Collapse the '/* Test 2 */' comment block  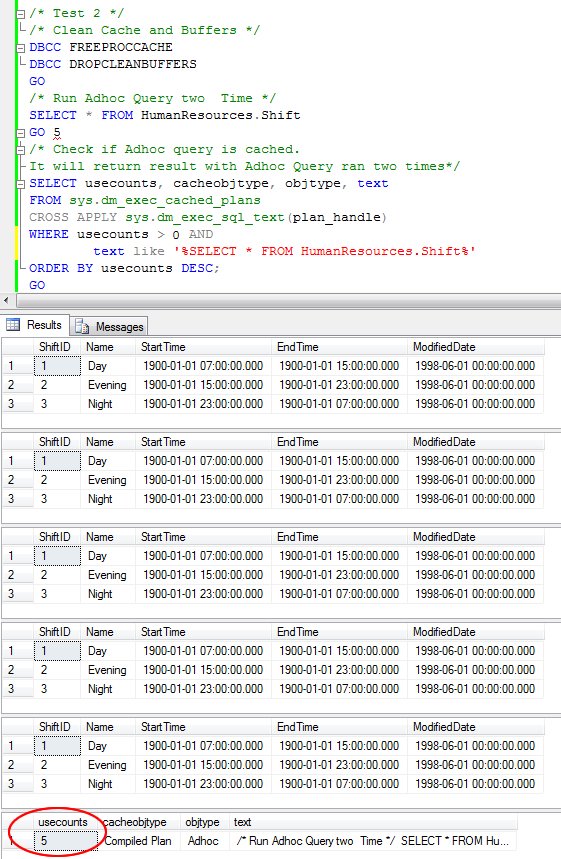(21, 13)
